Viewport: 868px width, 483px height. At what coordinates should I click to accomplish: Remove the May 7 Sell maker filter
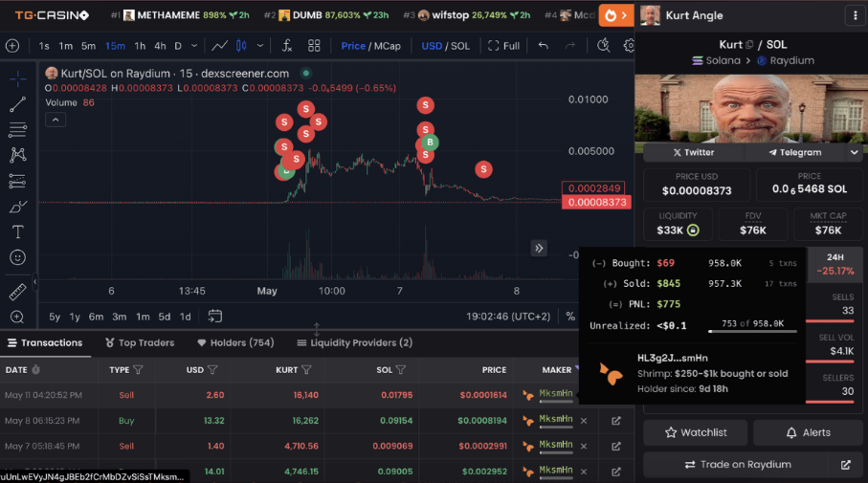584,446
